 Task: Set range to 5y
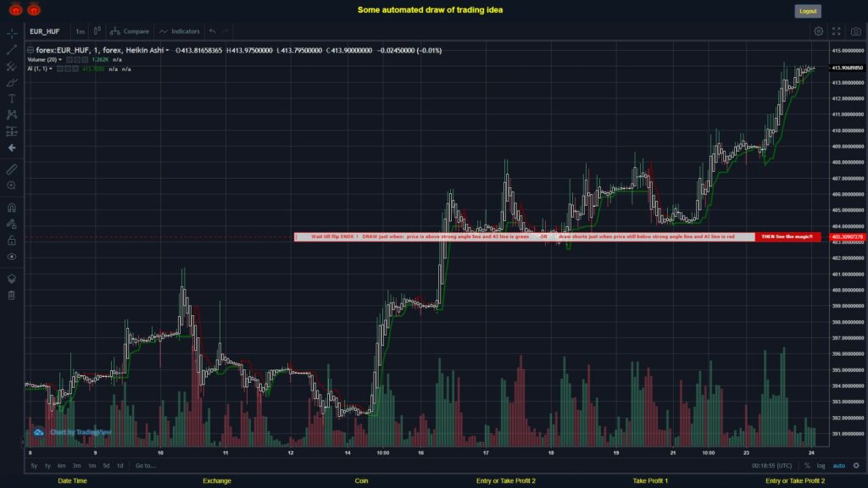tap(34, 466)
